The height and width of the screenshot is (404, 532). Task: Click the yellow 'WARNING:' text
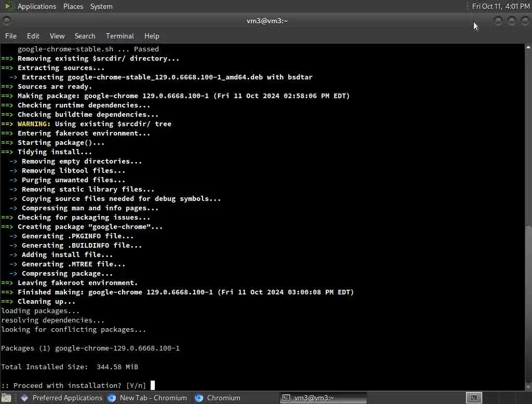(x=34, y=124)
